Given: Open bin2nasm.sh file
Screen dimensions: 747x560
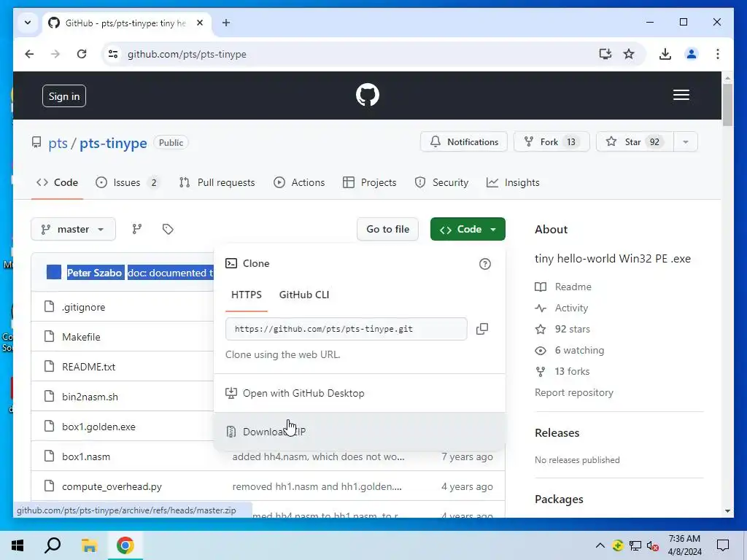Looking at the screenshot, I should [90, 397].
